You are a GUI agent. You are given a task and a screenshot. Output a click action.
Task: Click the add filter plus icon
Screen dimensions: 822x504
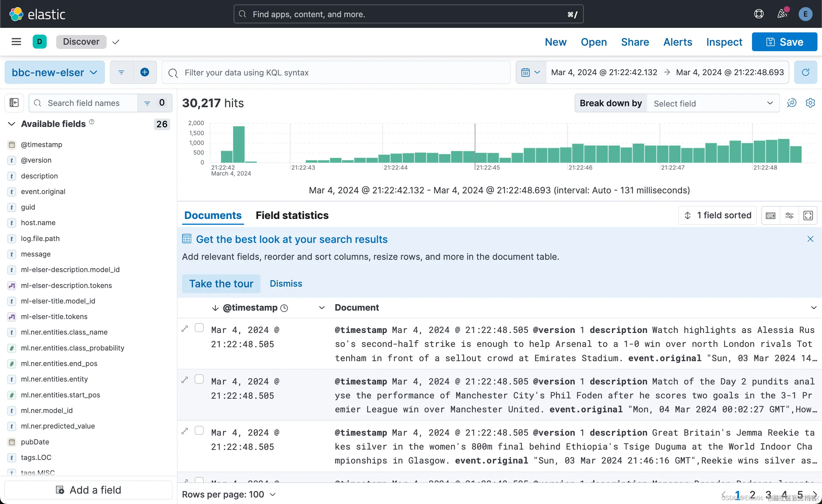(x=145, y=72)
